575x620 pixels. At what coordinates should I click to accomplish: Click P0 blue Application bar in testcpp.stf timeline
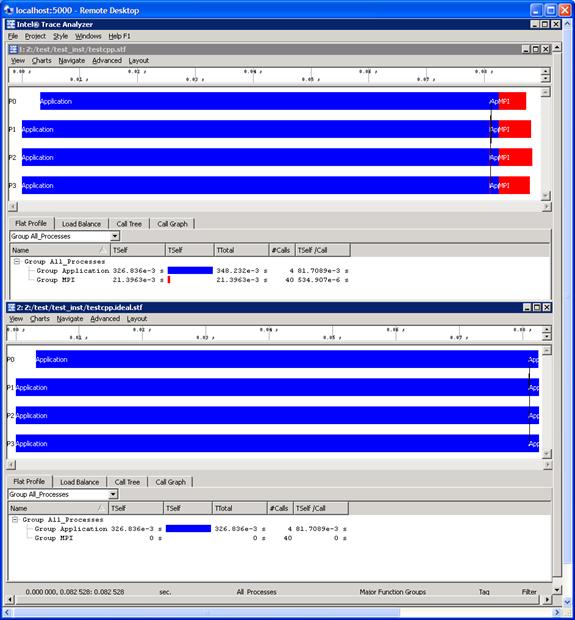265,101
